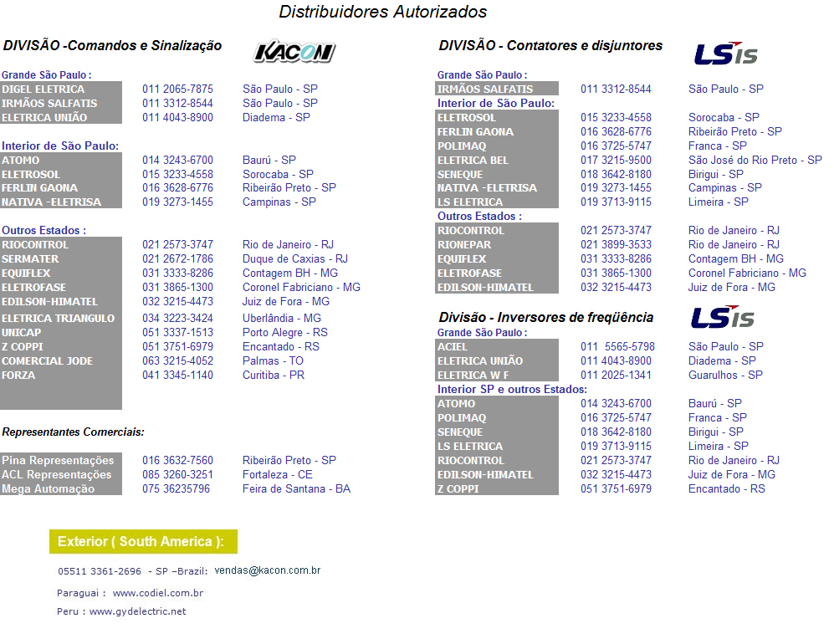This screenshot has width=834, height=644.
Task: Click the 05511 3361-2696 Brazil phone number
Action: click(100, 571)
